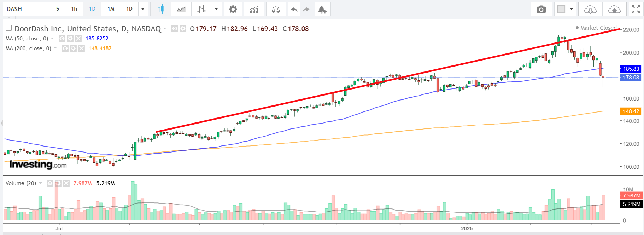Toggle Volume indicator visibility eye icon

click(50, 183)
